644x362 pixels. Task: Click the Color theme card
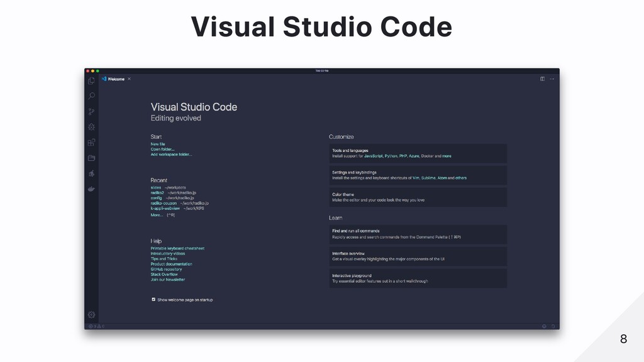coord(418,197)
